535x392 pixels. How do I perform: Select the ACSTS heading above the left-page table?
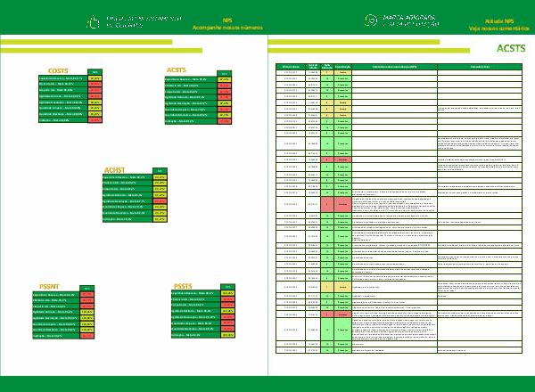(x=177, y=69)
